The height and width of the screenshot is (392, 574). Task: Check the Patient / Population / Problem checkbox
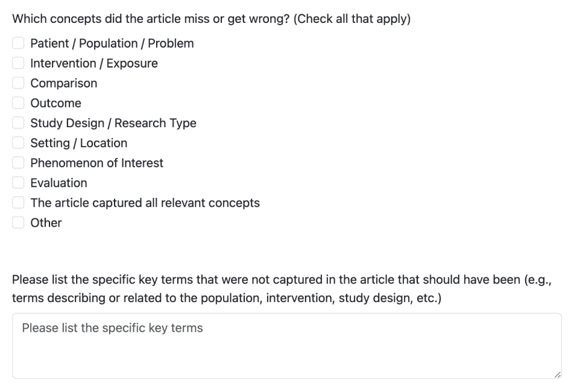click(19, 43)
